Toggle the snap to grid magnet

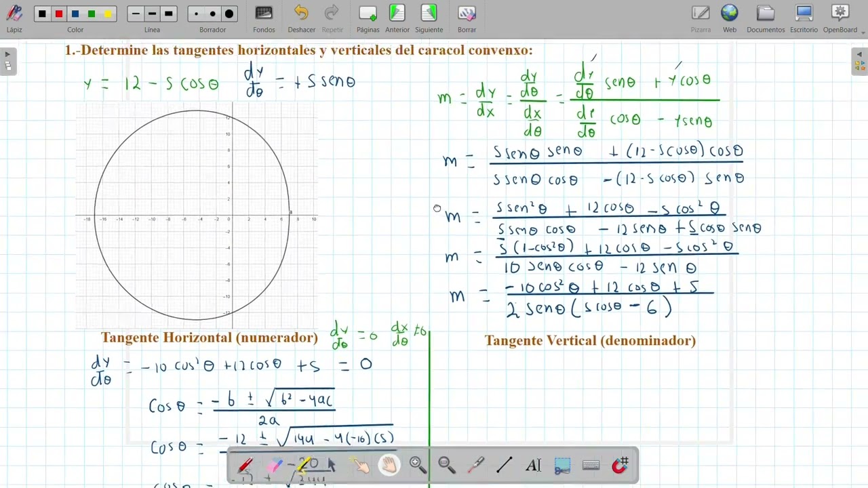coord(620,465)
